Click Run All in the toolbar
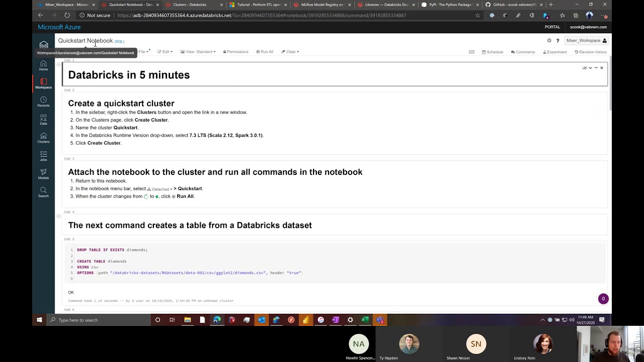The image size is (644, 362). [x=265, y=52]
